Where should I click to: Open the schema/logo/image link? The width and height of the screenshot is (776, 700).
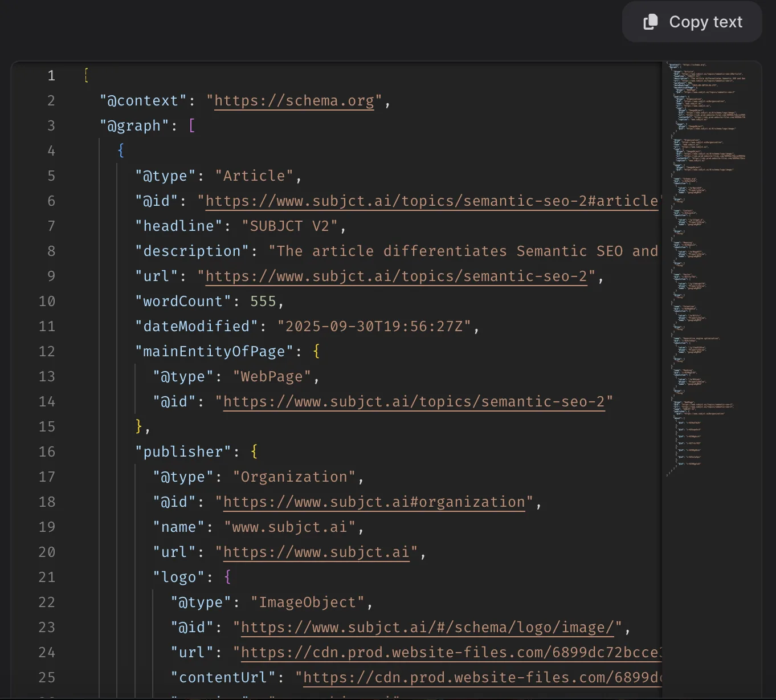(428, 628)
